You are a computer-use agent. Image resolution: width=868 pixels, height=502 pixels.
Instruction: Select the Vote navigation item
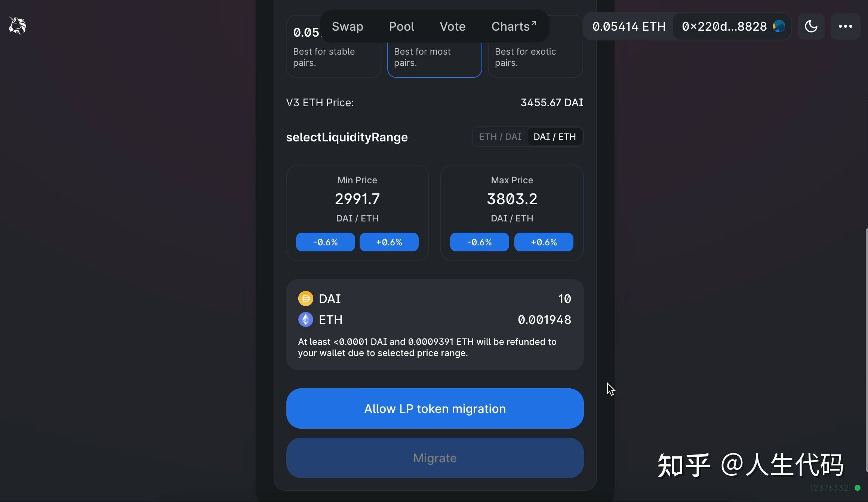click(453, 26)
